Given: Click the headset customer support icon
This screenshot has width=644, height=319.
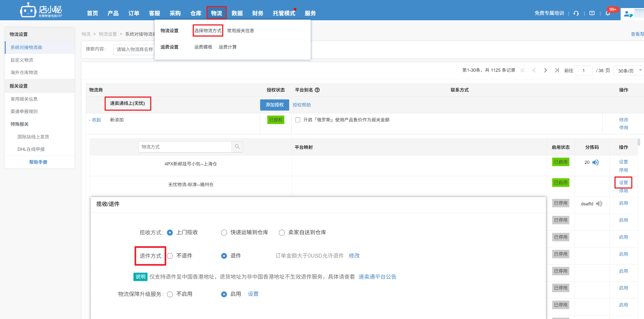Looking at the screenshot, I should tap(576, 13).
